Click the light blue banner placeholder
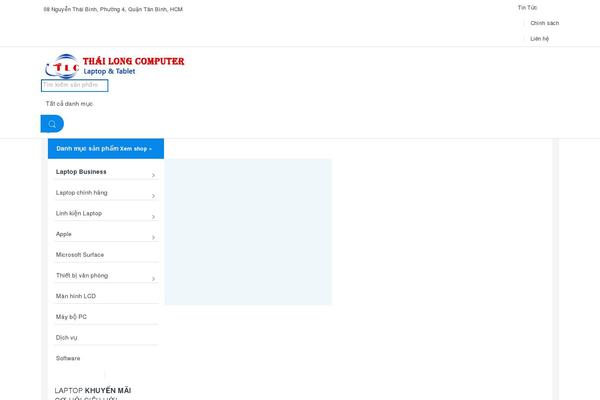This screenshot has width=600, height=400. (248, 232)
